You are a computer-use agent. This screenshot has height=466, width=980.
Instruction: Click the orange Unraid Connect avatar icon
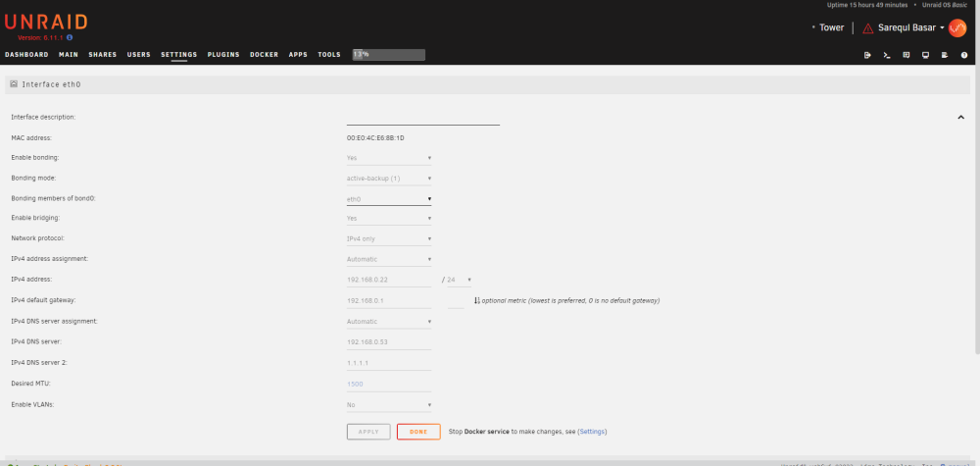(956, 27)
